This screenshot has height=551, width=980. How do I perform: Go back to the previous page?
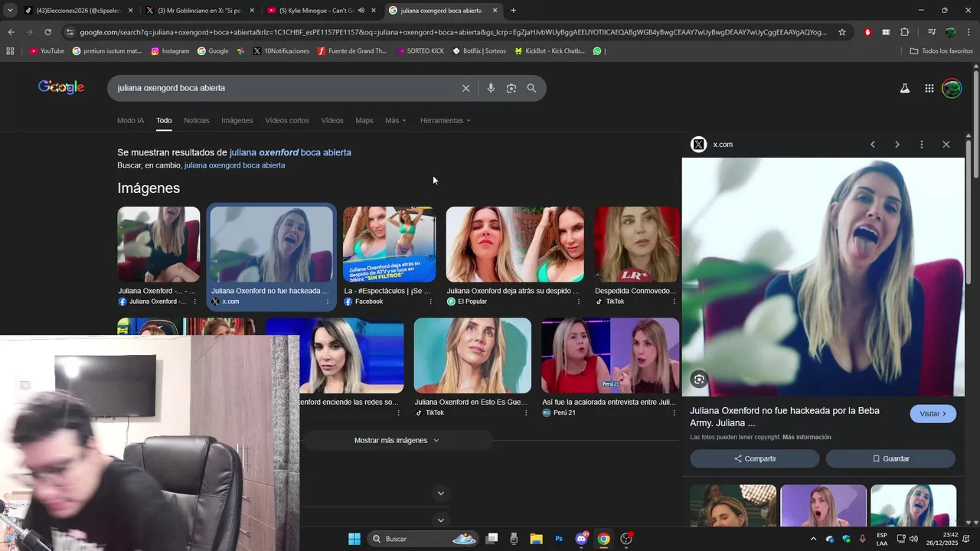[x=11, y=32]
